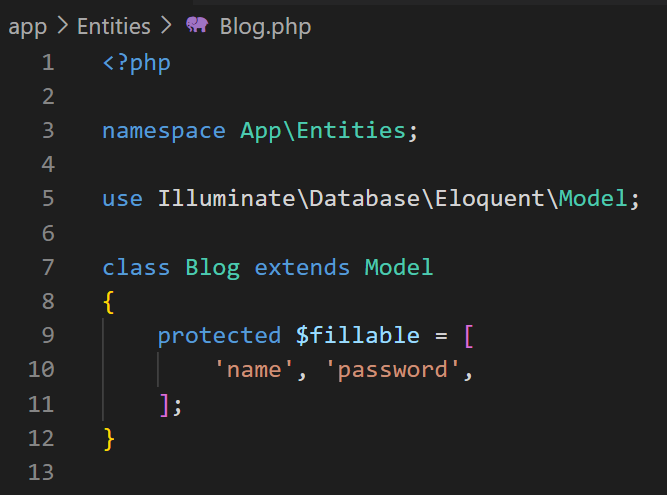The image size is (667, 495).
Task: Click line number 12 in gutter
Action: [x=41, y=438]
